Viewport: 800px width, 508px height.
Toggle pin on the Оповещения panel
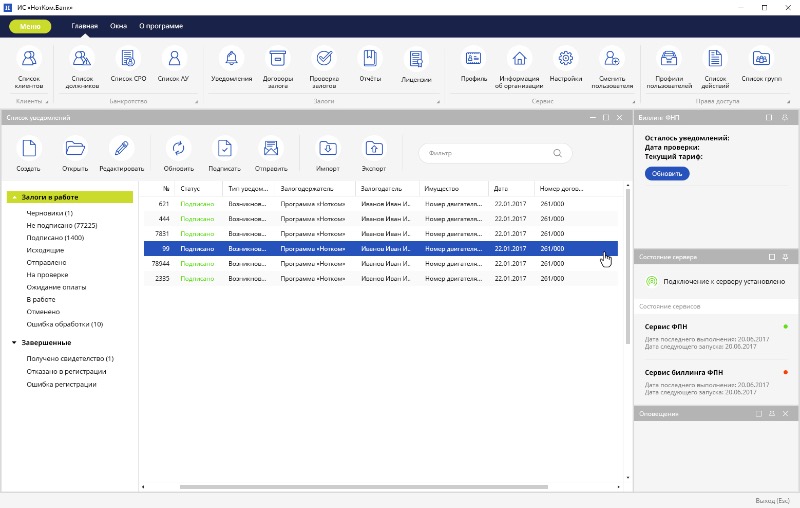pyautogui.click(x=773, y=413)
